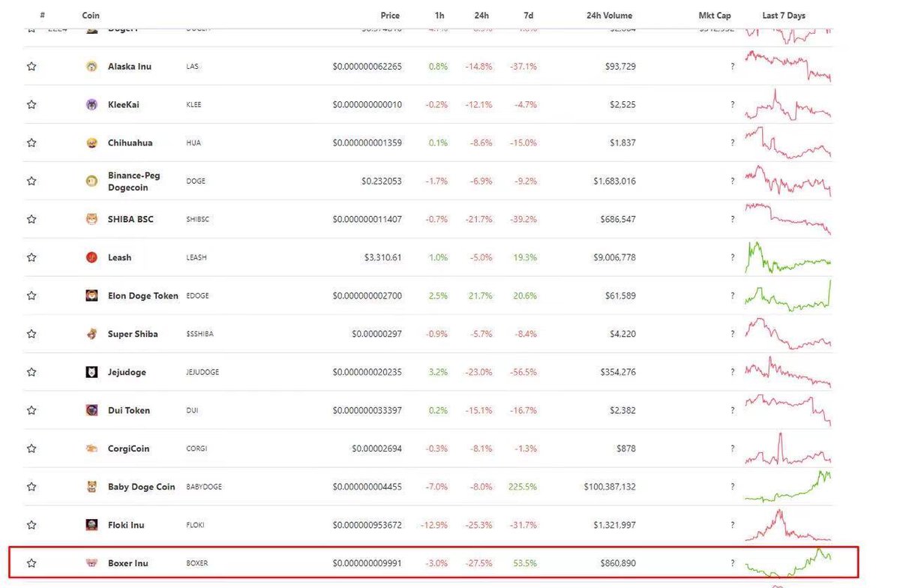This screenshot has height=588, width=900.
Task: Click Baby Doge Coin volume $100,387,132
Action: [x=609, y=487]
